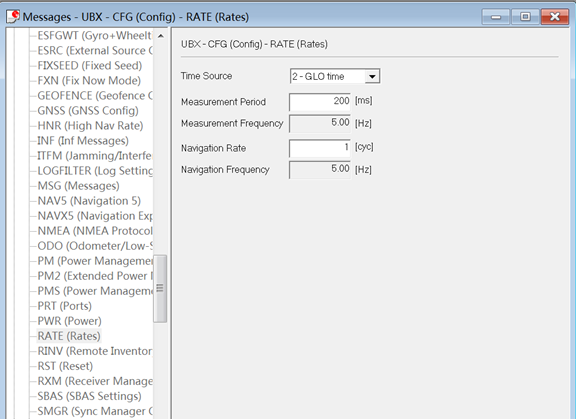The height and width of the screenshot is (420, 577).
Task: Select GEOFENCE tree item
Action: (x=95, y=96)
